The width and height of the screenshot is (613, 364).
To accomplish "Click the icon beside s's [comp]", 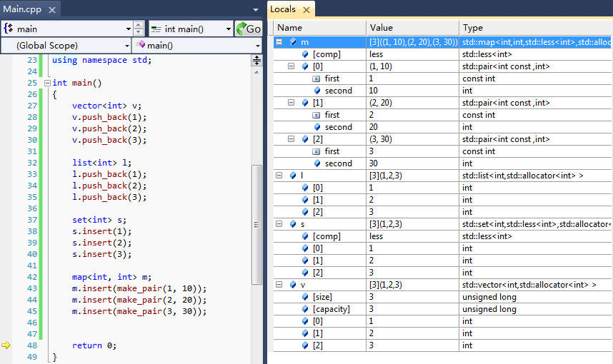I will pyautogui.click(x=305, y=236).
